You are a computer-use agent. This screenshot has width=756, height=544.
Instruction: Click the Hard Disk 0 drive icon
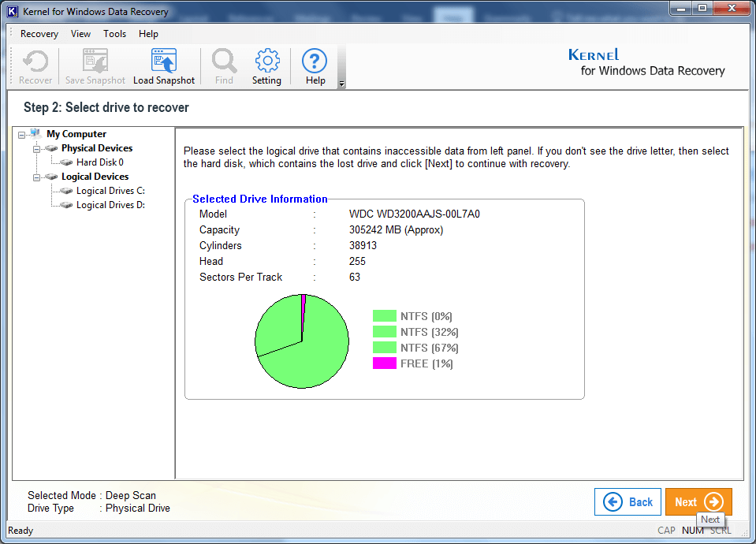[66, 162]
